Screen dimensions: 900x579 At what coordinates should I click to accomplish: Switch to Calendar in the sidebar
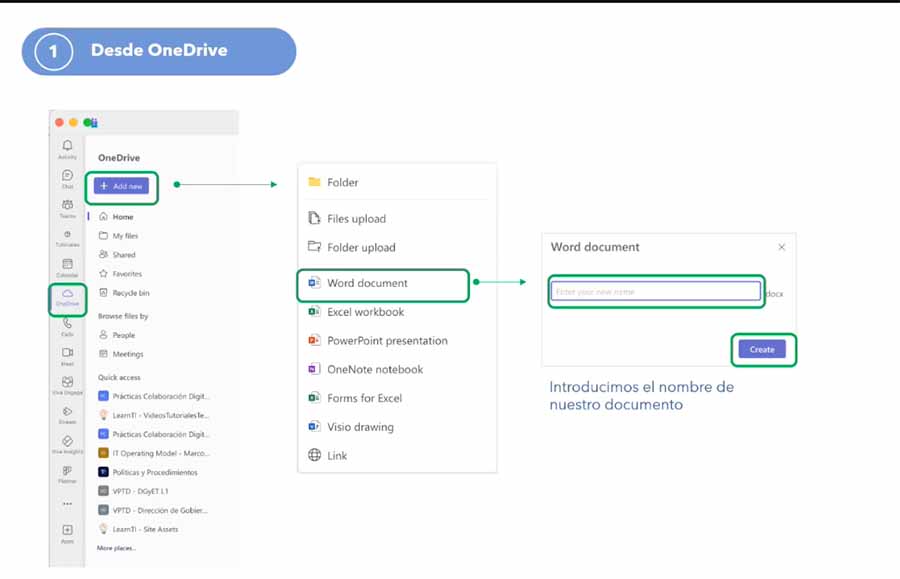coord(67,267)
